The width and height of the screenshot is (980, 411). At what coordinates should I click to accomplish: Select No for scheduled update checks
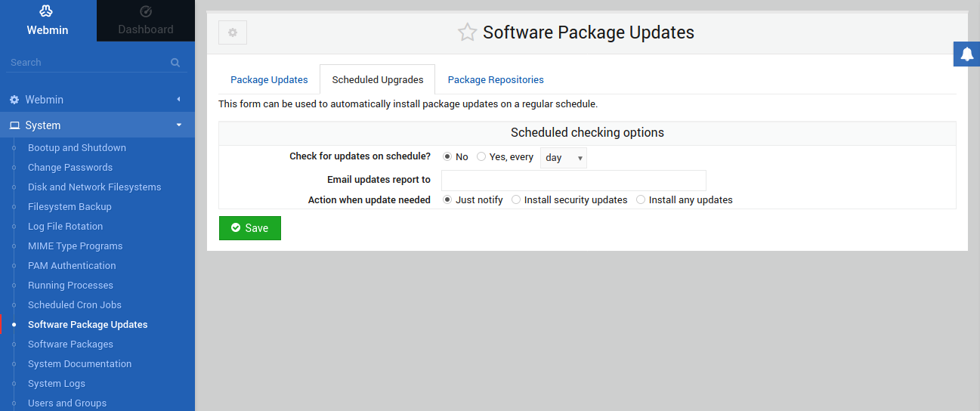pyautogui.click(x=447, y=157)
